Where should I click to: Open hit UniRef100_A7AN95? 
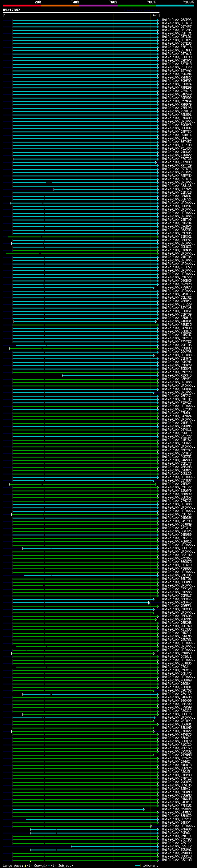pos(176,250)
